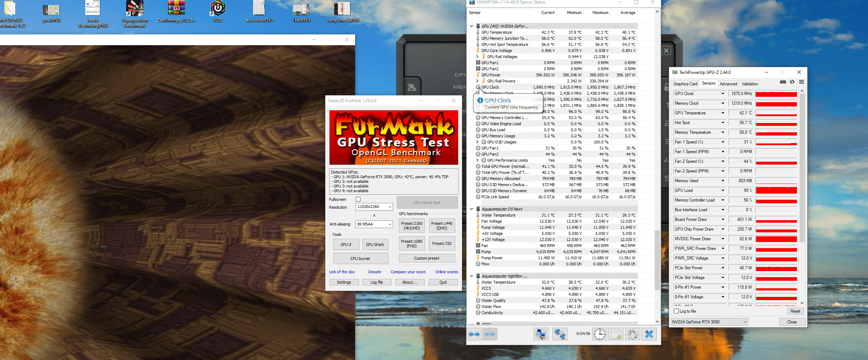The image size is (868, 360).
Task: Open FurMark Anti-aliasing 8X MSAA dropdown
Action: point(374,224)
